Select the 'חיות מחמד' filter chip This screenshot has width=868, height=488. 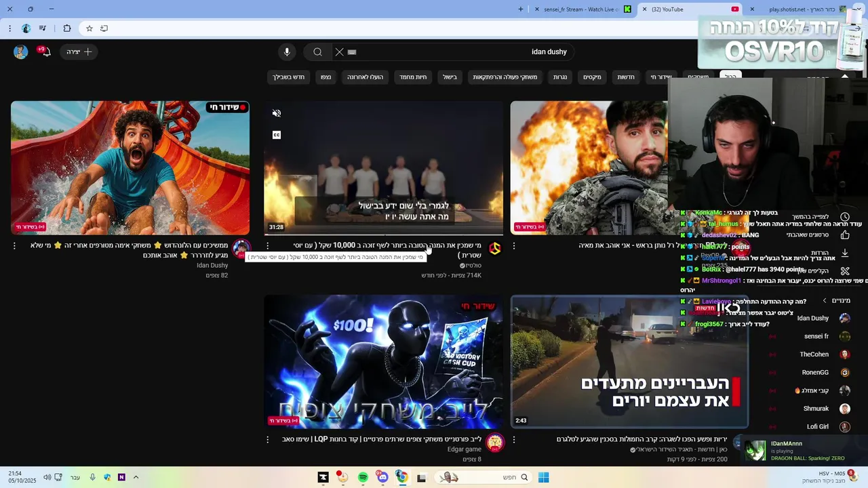point(413,77)
